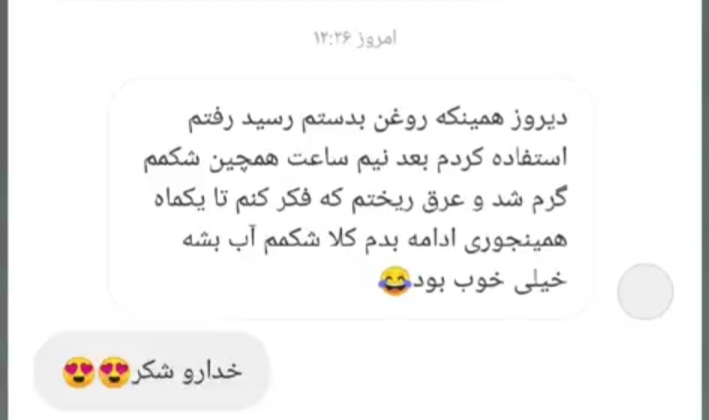The width and height of the screenshot is (709, 420).
Task: Click the text line starting with دیروز همینکه روغن
Action: (x=378, y=119)
